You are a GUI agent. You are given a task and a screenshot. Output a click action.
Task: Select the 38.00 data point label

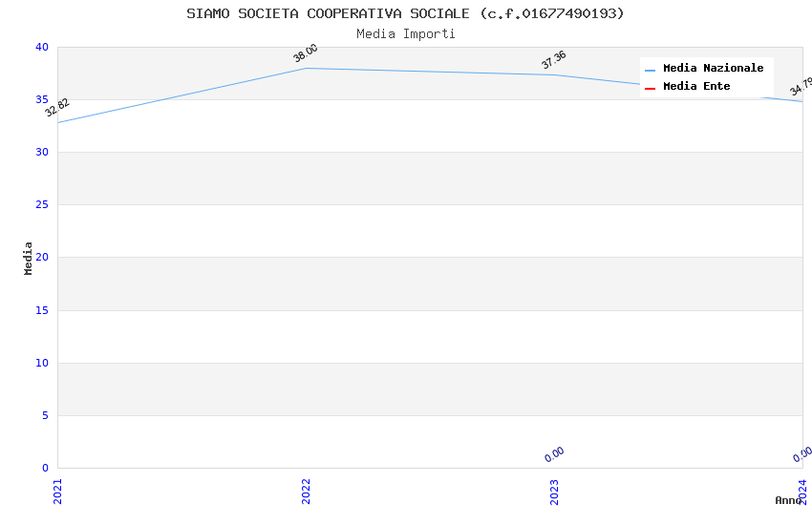[306, 53]
